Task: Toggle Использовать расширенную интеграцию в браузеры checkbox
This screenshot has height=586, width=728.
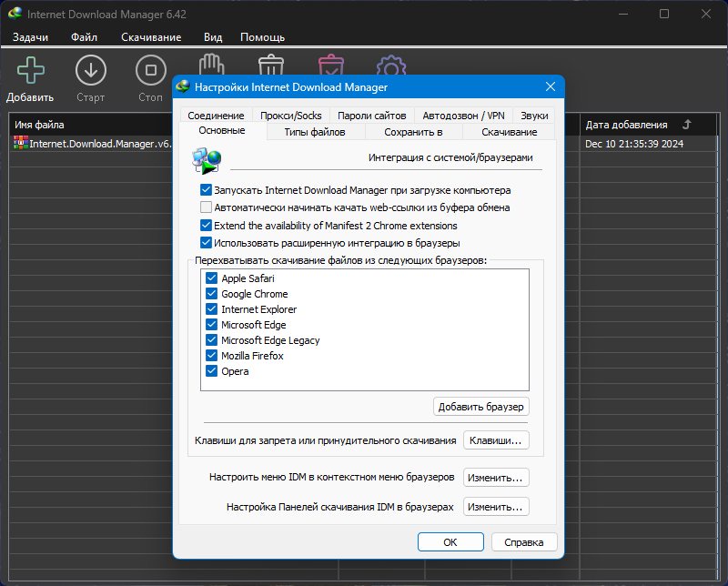Action: [x=206, y=242]
